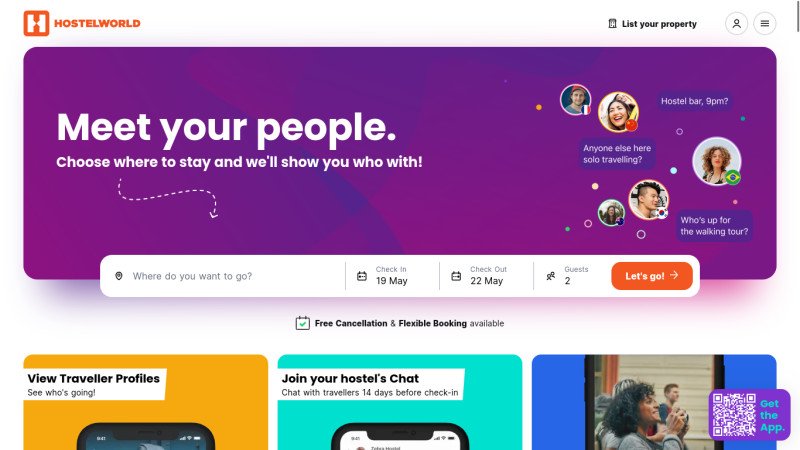Open the user account profile icon
This screenshot has height=450, width=800.
coord(736,23)
